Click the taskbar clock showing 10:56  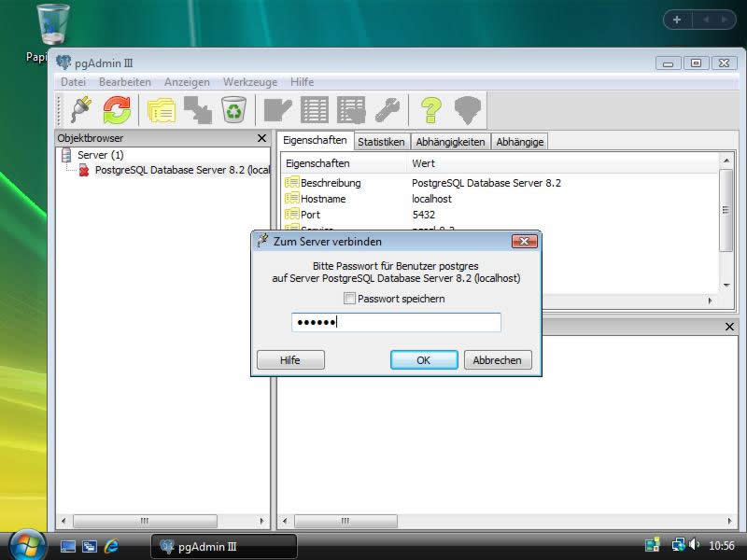[x=721, y=545]
